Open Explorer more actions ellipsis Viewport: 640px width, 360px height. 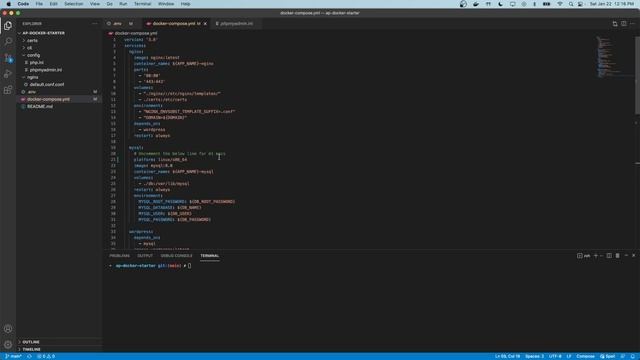(x=95, y=24)
